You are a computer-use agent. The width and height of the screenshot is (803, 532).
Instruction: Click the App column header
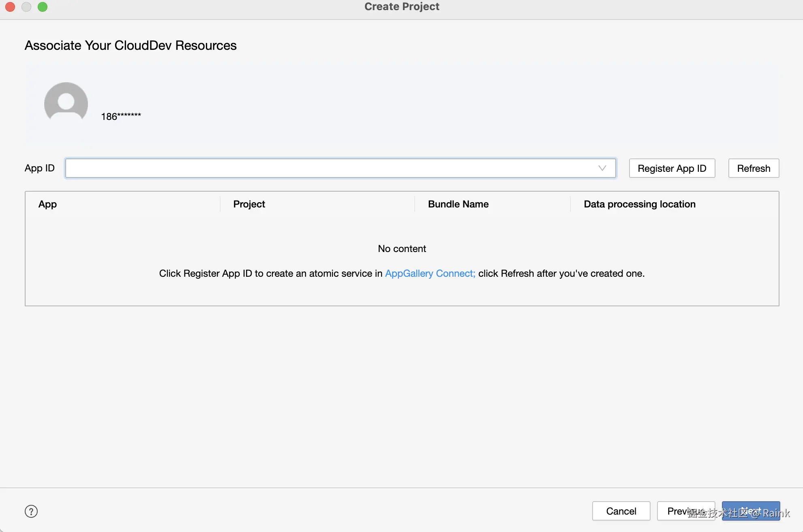coord(48,204)
